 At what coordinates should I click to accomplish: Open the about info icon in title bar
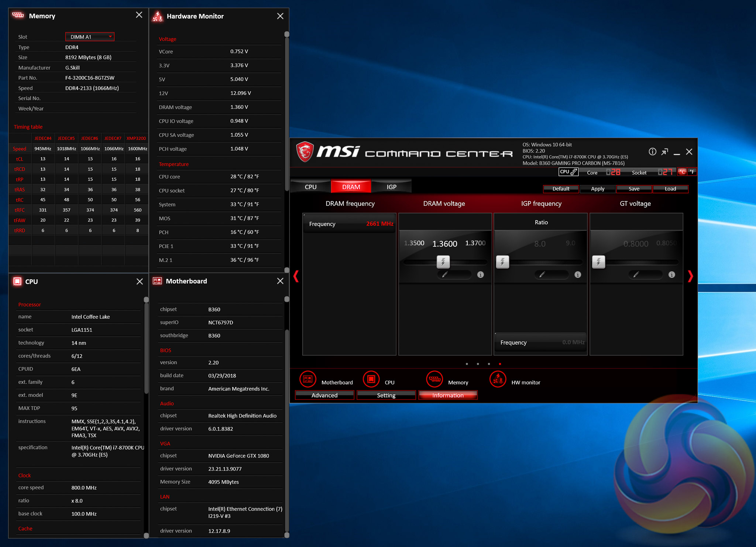tap(652, 152)
